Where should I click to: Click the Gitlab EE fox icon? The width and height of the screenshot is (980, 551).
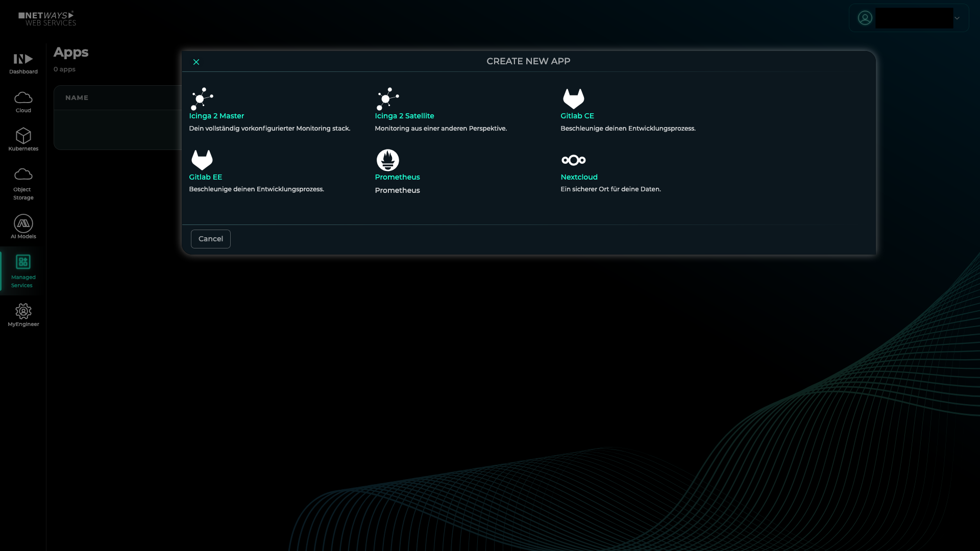[202, 160]
